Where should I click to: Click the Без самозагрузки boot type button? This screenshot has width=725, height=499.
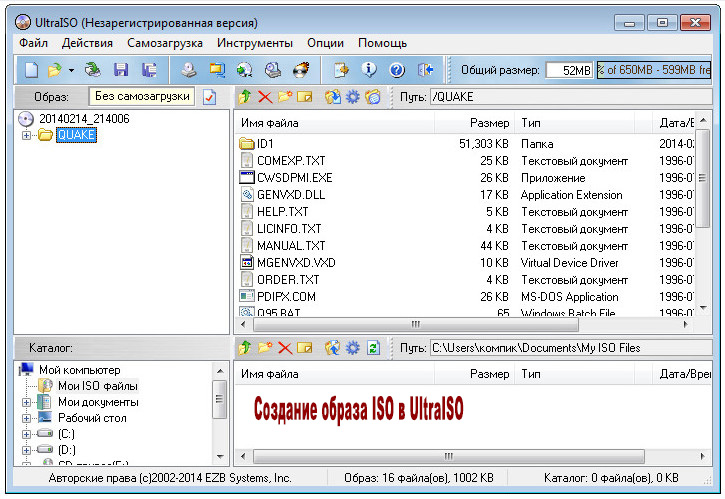click(x=142, y=96)
